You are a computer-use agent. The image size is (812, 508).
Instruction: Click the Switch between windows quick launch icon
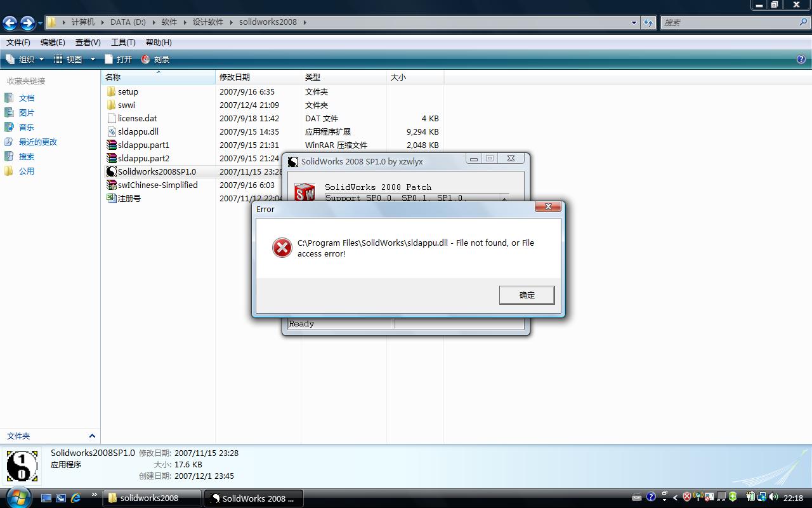(61, 498)
